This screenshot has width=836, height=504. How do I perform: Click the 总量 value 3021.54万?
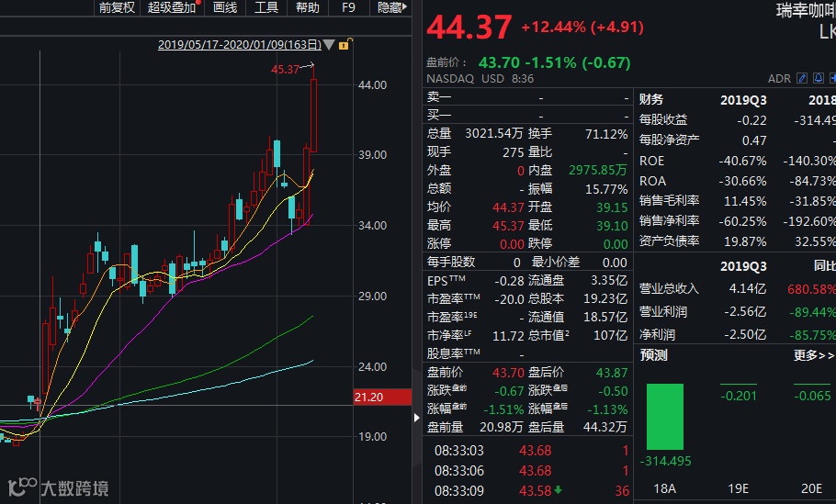494,134
